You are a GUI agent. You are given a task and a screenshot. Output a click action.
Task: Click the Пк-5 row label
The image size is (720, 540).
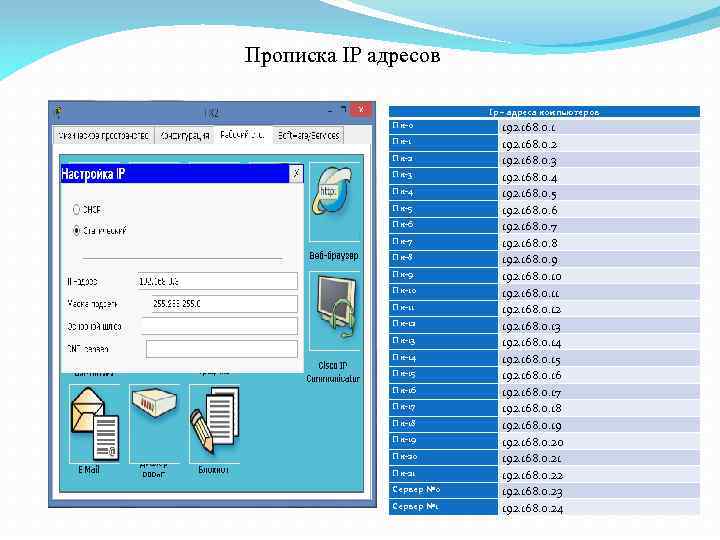click(443, 209)
